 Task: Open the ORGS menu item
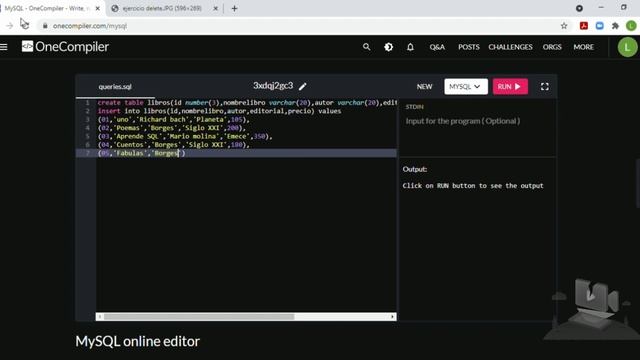(552, 47)
